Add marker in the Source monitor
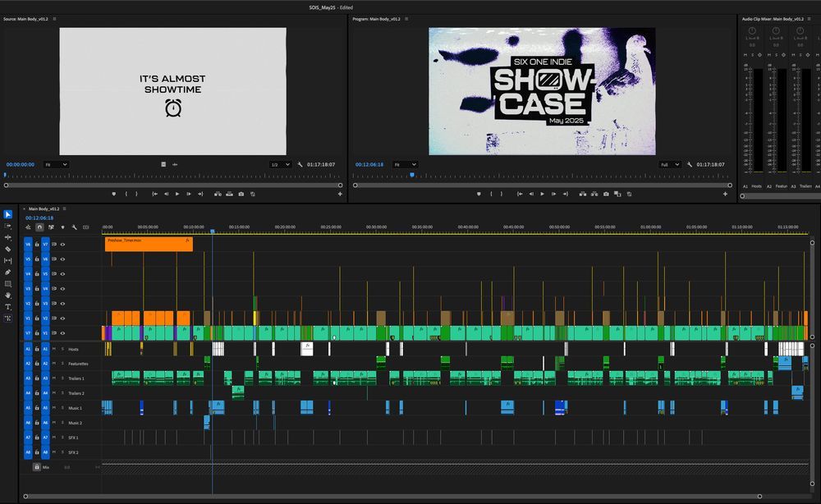Image resolution: width=821 pixels, height=504 pixels. coord(113,194)
